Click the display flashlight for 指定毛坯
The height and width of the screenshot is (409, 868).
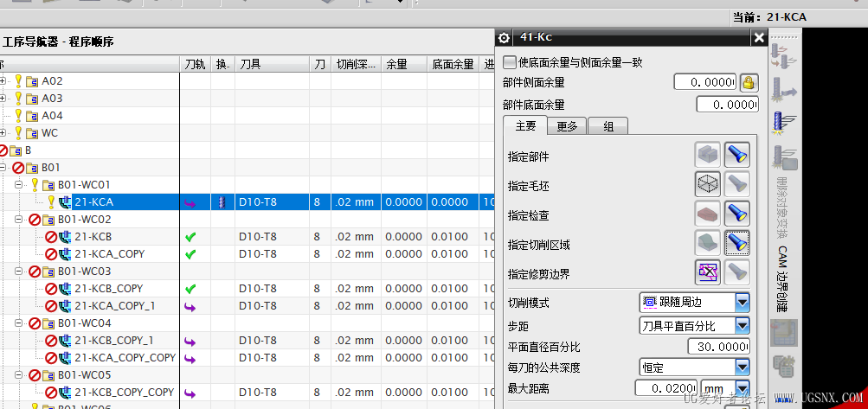coord(736,183)
